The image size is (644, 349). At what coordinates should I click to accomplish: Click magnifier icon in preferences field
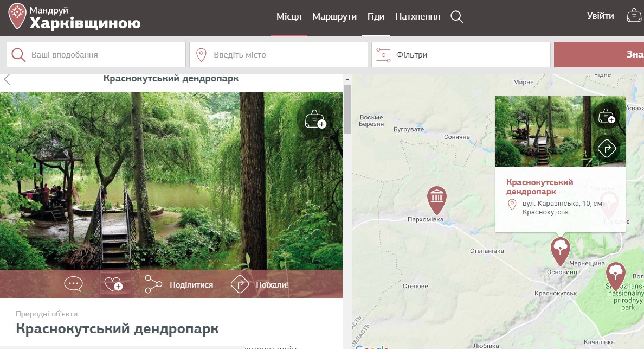tap(18, 55)
